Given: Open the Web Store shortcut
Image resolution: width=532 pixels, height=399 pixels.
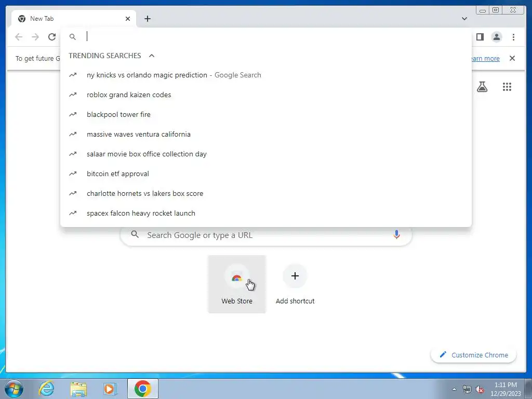Looking at the screenshot, I should [x=237, y=284].
